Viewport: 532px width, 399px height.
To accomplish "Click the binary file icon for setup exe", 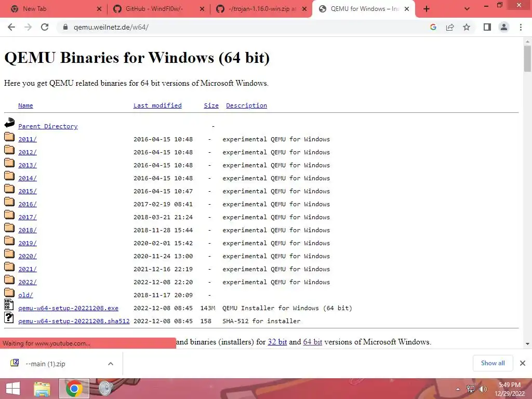I will coord(9,304).
